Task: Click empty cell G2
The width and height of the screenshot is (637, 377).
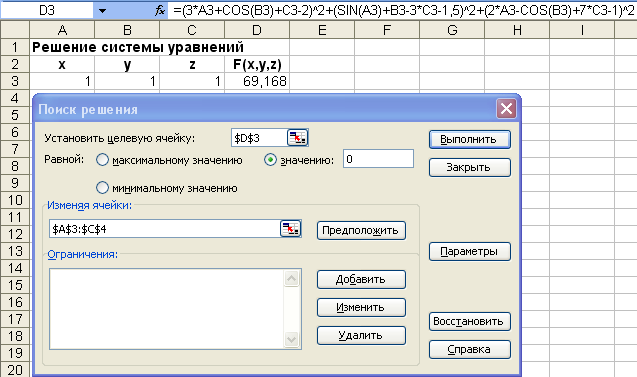Action: click(452, 64)
